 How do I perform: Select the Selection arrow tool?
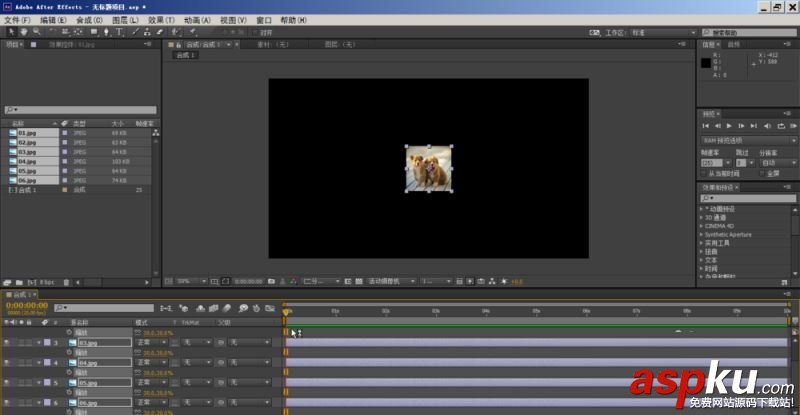12,32
